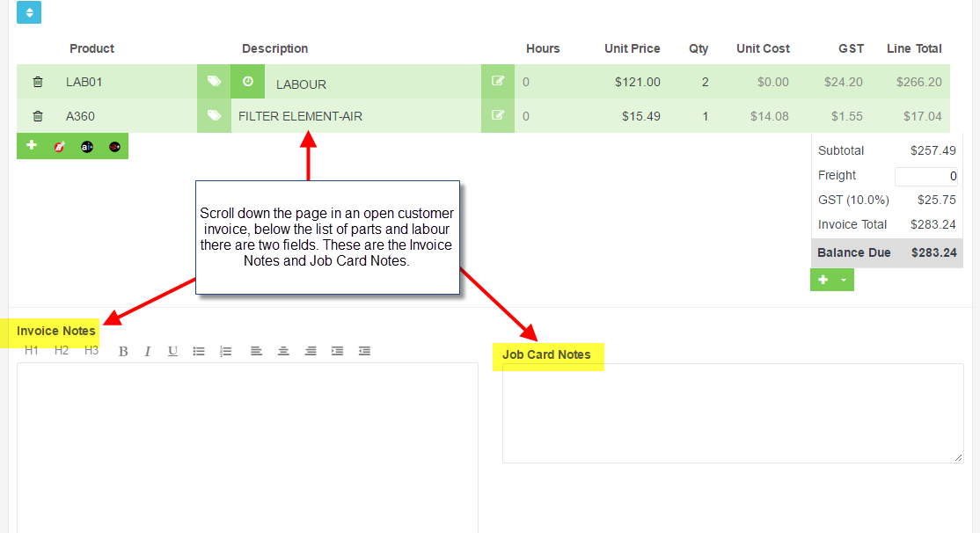Edit the FILTER ELEMENT-AIR description
Screen dimensions: 980x533
[x=498, y=115]
